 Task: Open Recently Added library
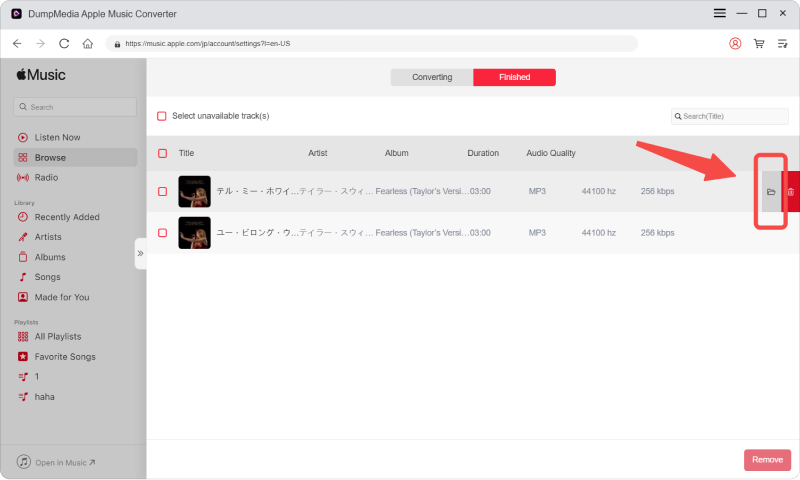tap(75, 217)
